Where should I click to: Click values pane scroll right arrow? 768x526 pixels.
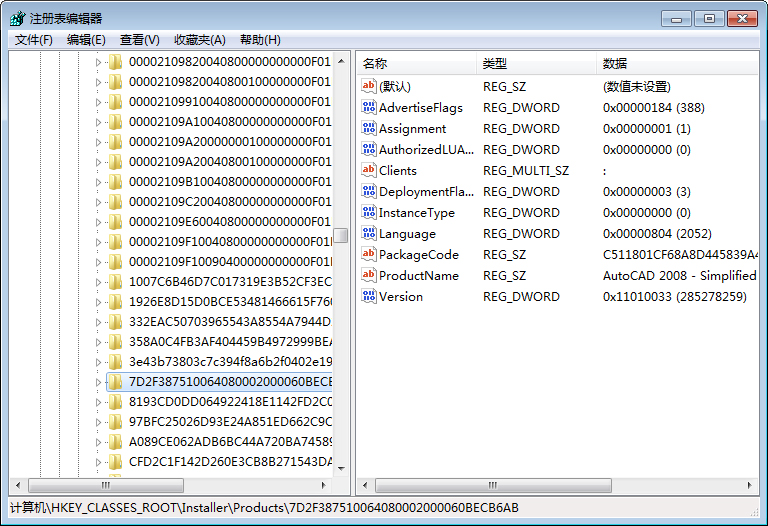[x=749, y=485]
